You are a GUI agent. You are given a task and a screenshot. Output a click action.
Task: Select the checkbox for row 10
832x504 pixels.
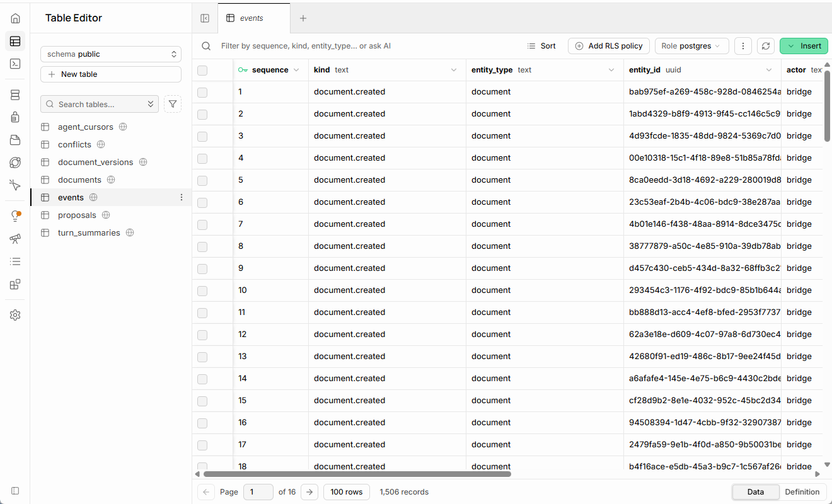pos(202,290)
